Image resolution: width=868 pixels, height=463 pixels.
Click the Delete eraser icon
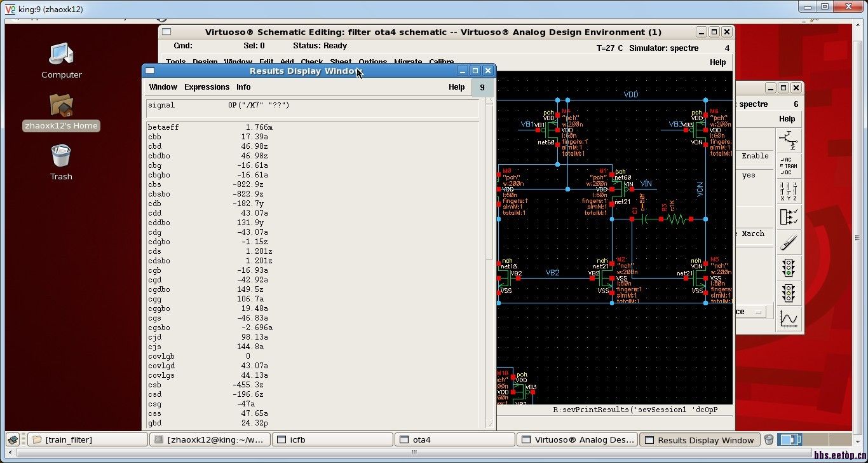coord(789,242)
